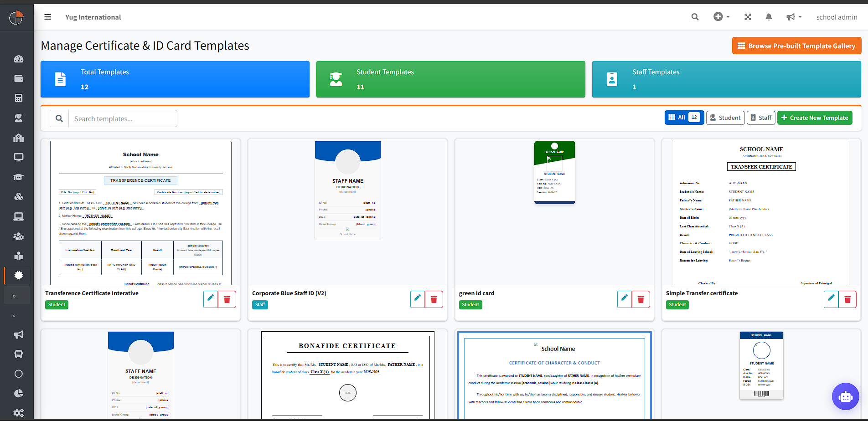Open the plus quick-add dropdown
The image size is (868, 421).
point(721,17)
